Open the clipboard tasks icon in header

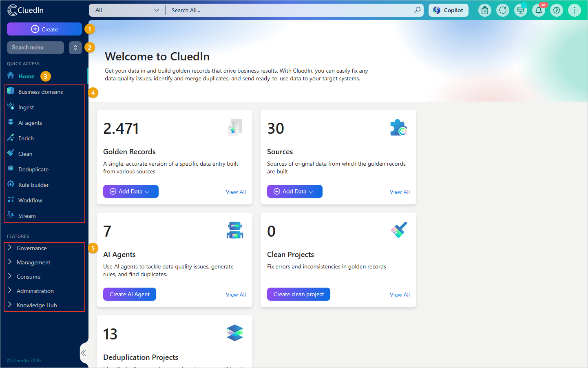point(485,10)
